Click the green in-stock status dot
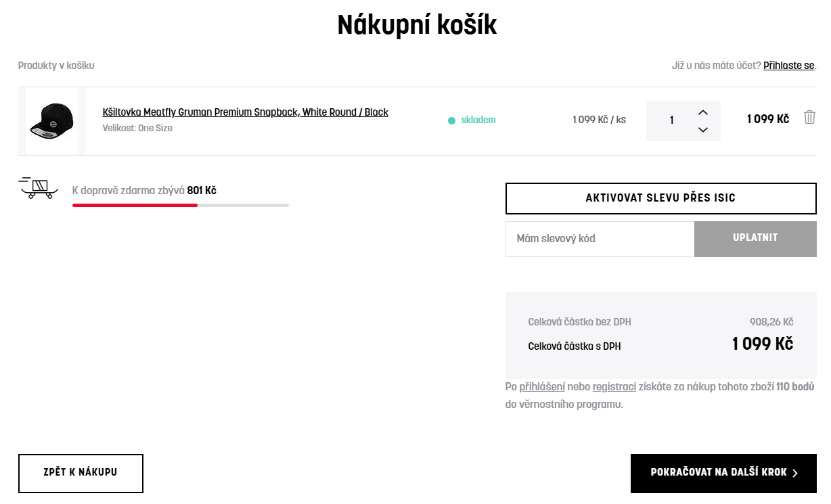831x504 pixels. coord(451,120)
